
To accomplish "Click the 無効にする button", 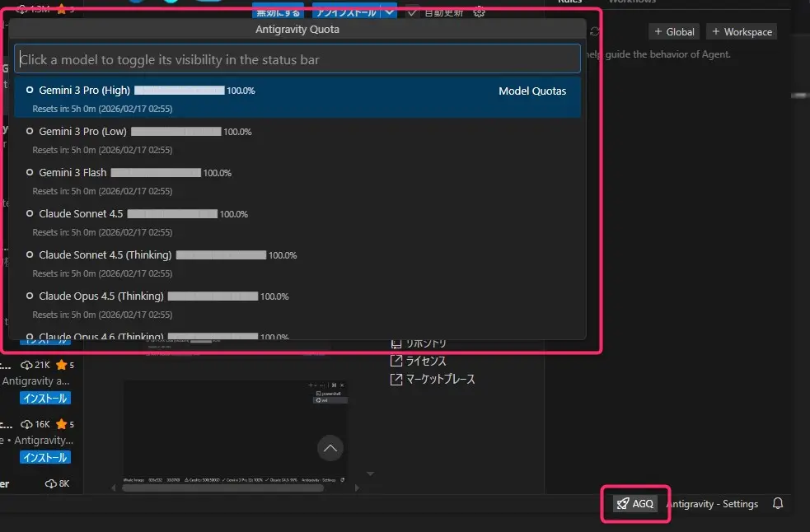I will (x=278, y=12).
